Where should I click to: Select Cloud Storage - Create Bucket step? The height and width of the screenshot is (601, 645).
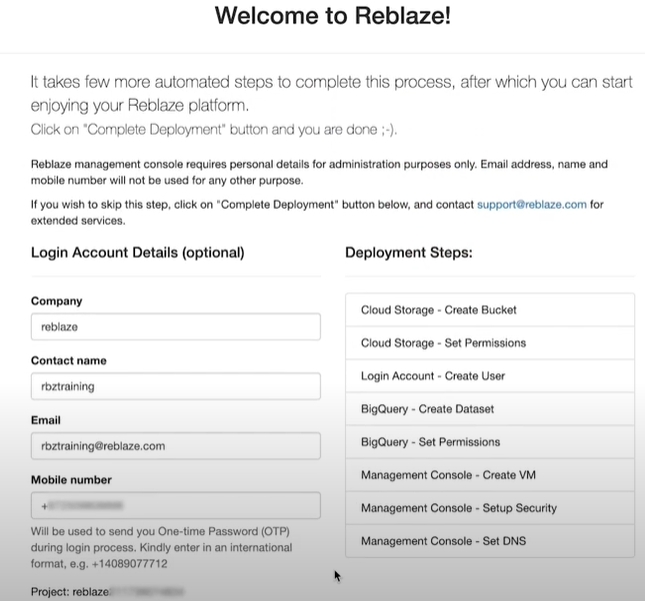490,310
